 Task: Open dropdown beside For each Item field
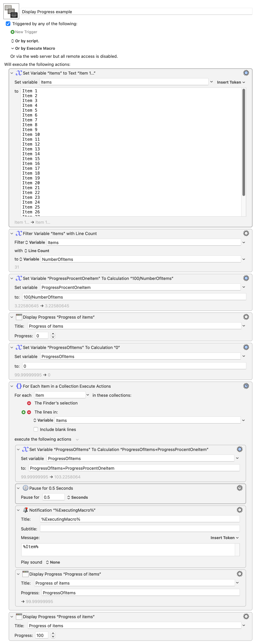click(88, 395)
